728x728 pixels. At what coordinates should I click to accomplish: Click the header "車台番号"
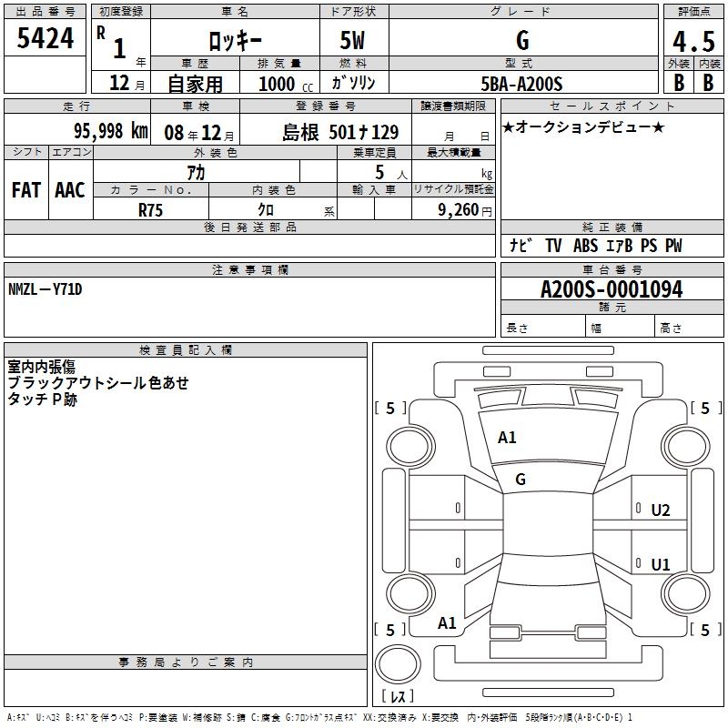tap(612, 269)
